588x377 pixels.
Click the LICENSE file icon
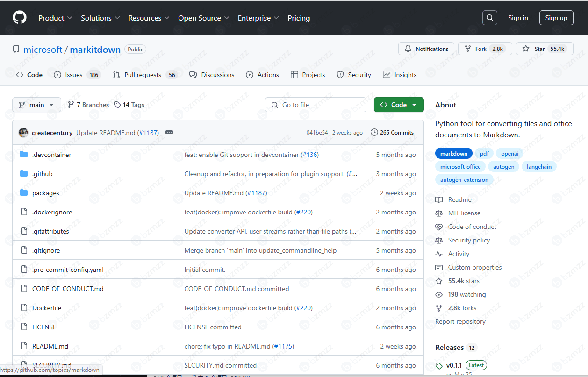tap(24, 327)
